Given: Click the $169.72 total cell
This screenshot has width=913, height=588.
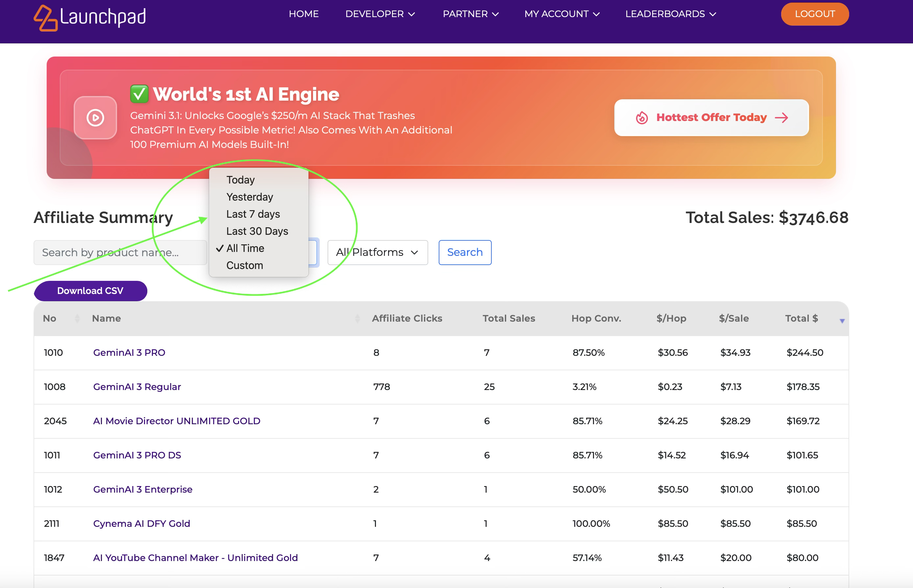Looking at the screenshot, I should (803, 421).
